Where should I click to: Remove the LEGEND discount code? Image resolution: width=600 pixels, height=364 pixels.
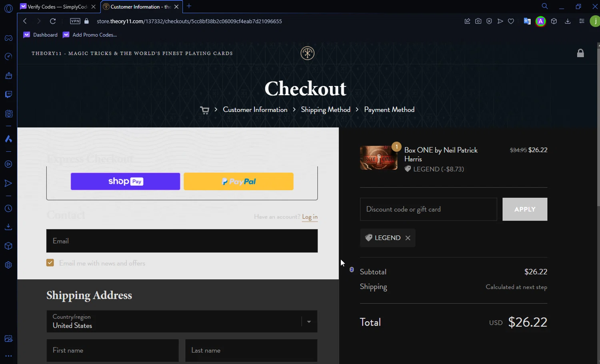coord(408,238)
